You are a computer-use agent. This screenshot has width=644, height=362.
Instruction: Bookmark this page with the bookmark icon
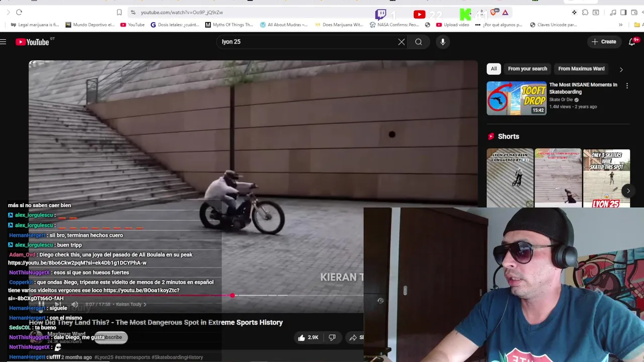(x=119, y=12)
